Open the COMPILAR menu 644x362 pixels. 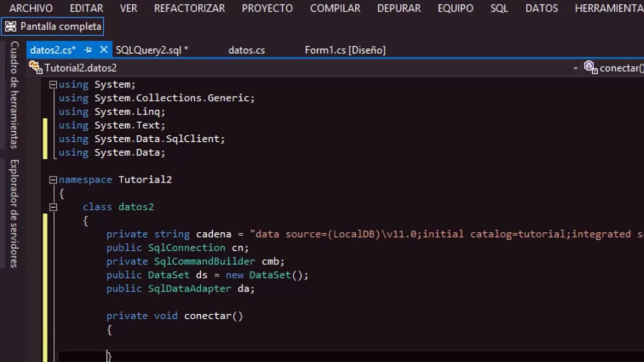tap(335, 8)
